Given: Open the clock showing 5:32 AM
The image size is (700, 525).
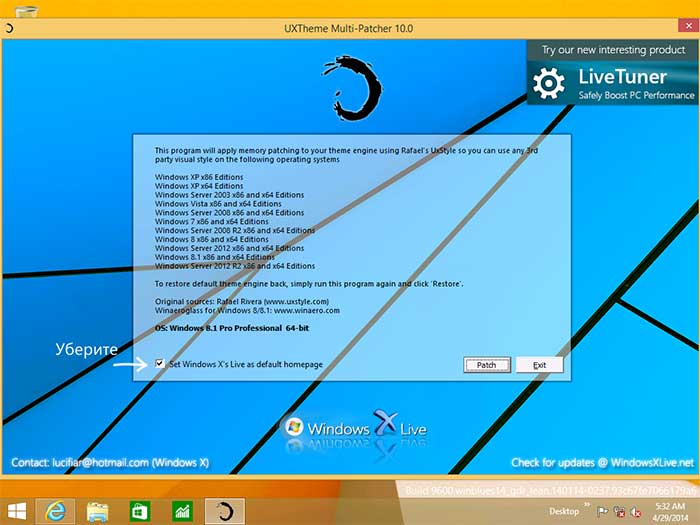Looking at the screenshot, I should (x=670, y=512).
